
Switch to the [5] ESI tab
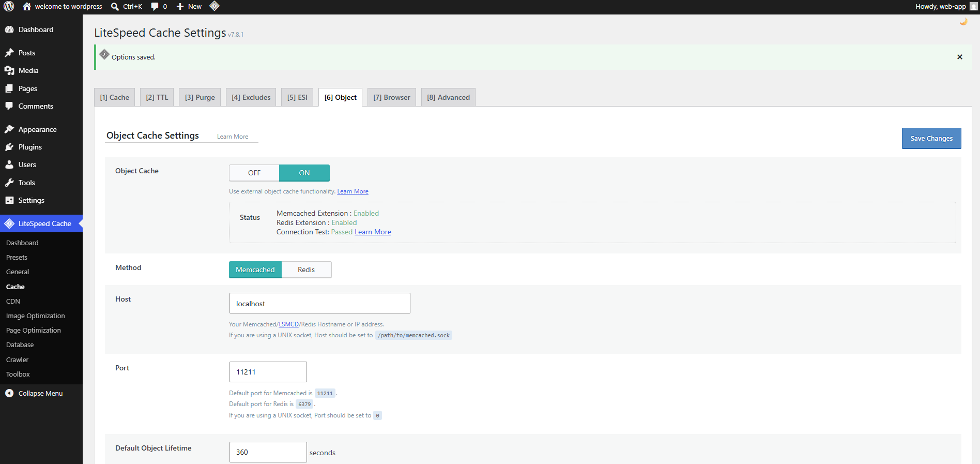click(x=297, y=97)
